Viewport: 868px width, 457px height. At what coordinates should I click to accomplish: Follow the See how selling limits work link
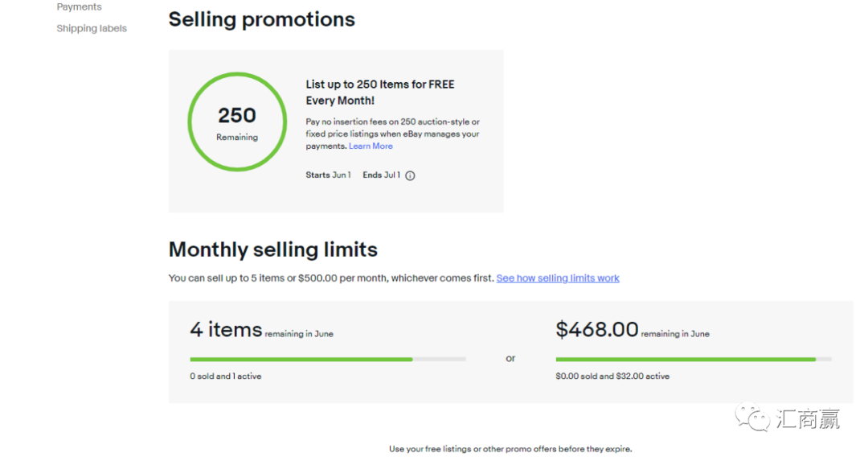pos(558,278)
